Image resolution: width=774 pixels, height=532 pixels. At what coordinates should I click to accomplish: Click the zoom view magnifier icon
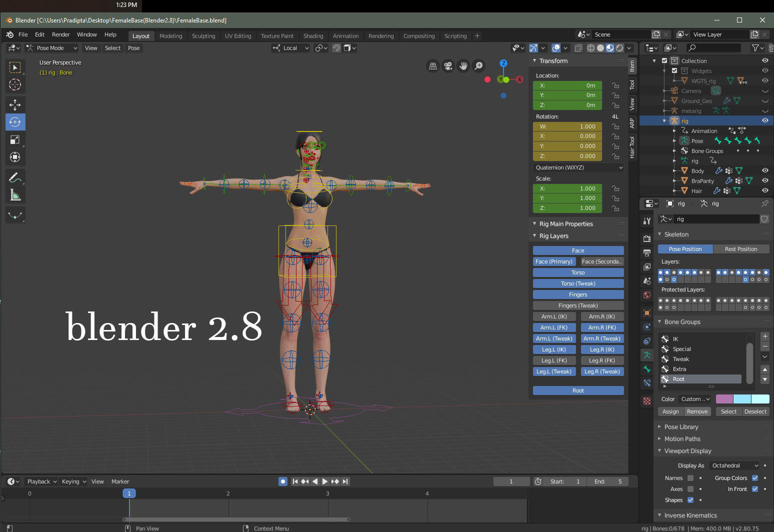(x=478, y=66)
